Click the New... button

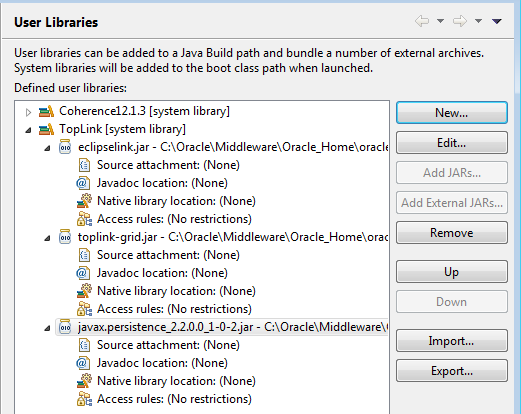(x=452, y=113)
